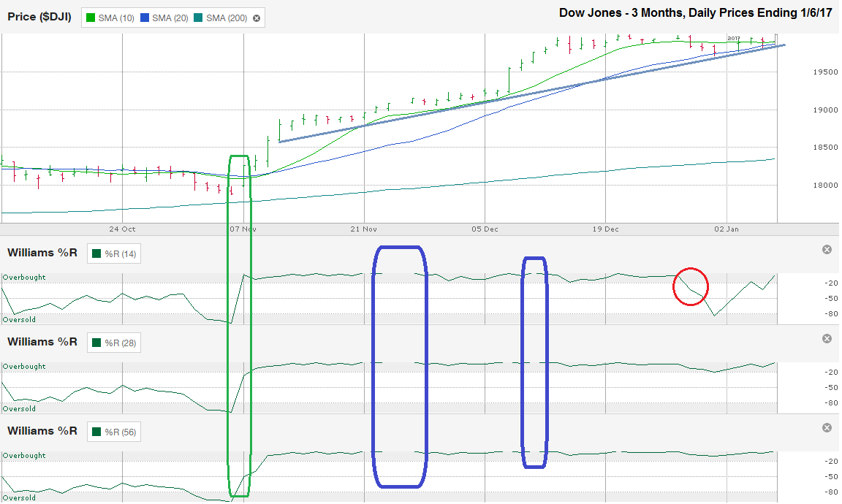Click the -80 scale value in %R (56) panel

(831, 492)
